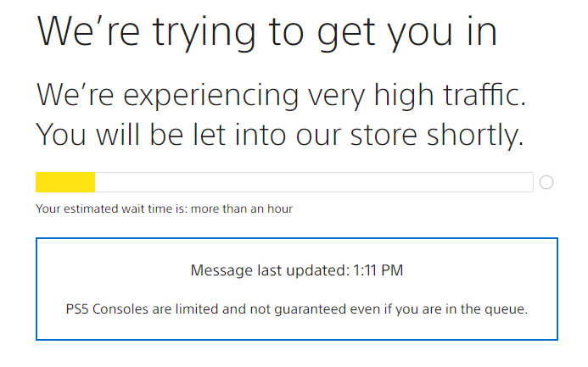Click the "1:11 PM" timestamp
Viewport: 588px width, 367px height.
coord(378,270)
